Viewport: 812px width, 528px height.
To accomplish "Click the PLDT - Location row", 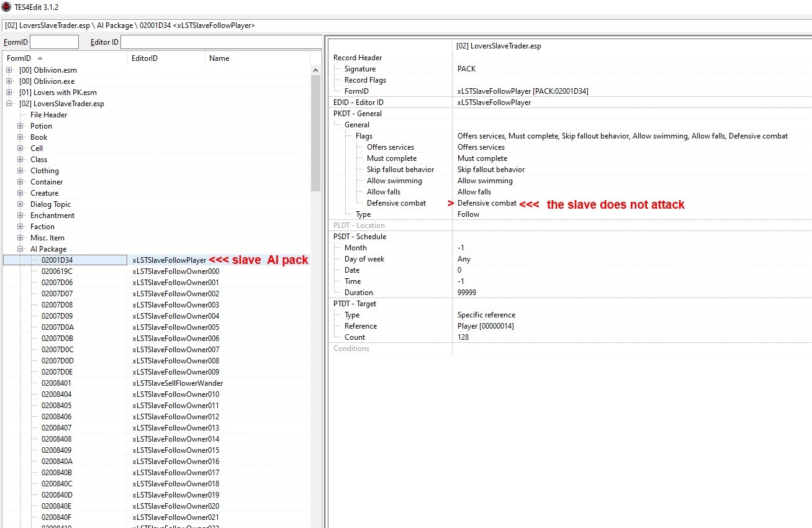I will pyautogui.click(x=570, y=225).
